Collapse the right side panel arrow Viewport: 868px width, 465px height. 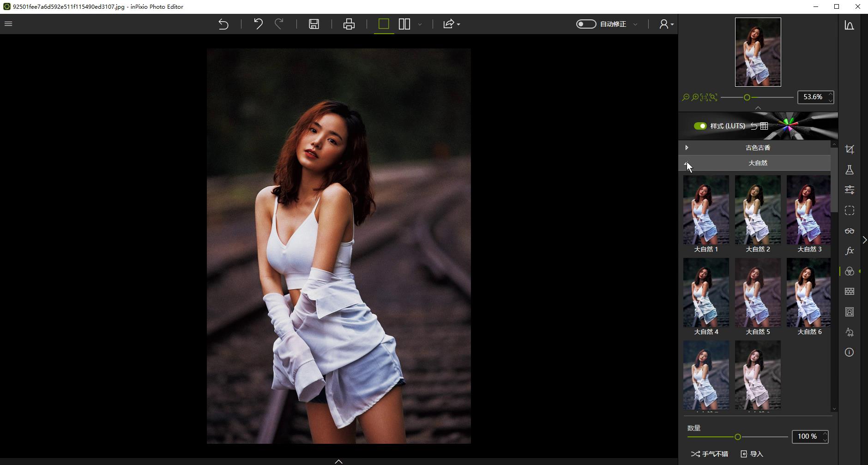(x=864, y=240)
